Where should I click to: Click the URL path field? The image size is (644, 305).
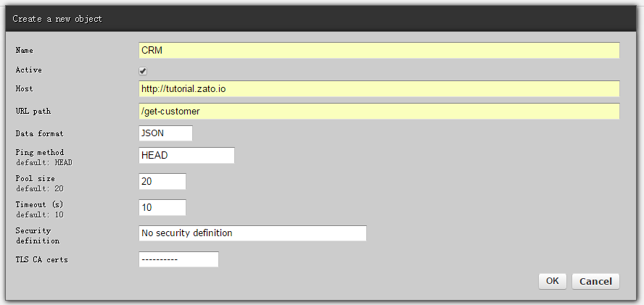tap(379, 112)
